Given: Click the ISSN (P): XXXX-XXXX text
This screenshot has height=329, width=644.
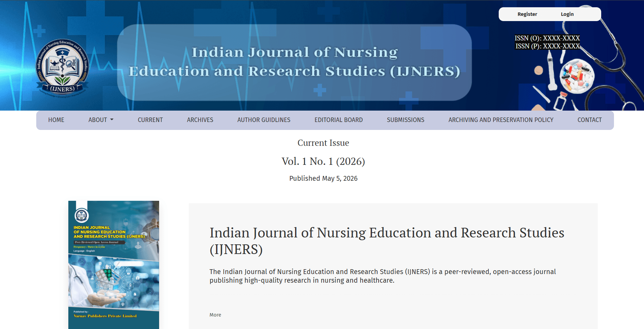Looking at the screenshot, I should point(548,46).
